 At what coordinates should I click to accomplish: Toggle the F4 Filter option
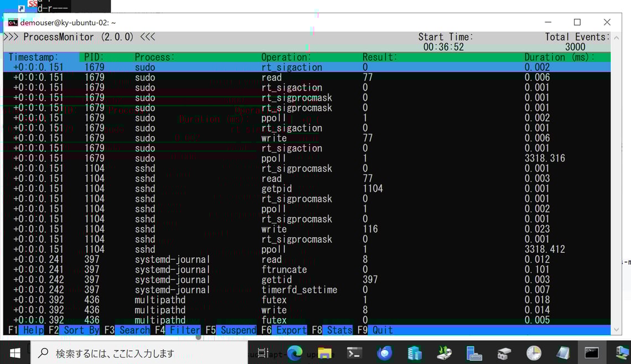(175, 330)
